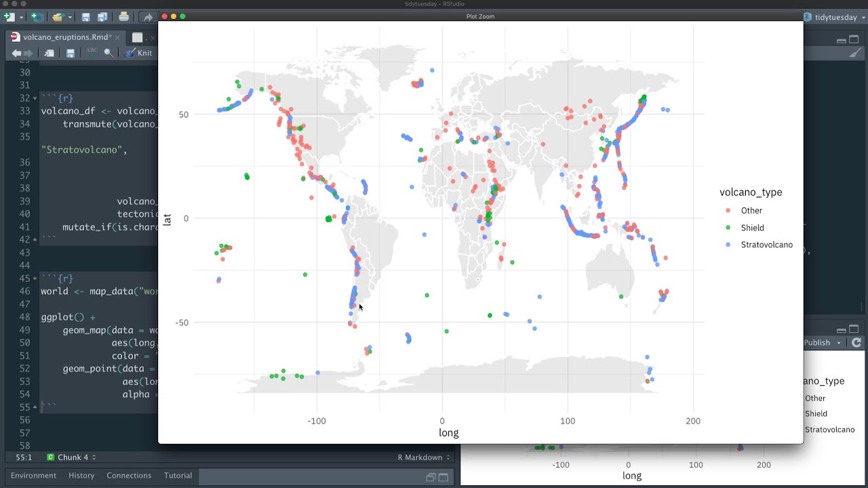Click the Find/Replace magnifier icon

[108, 53]
